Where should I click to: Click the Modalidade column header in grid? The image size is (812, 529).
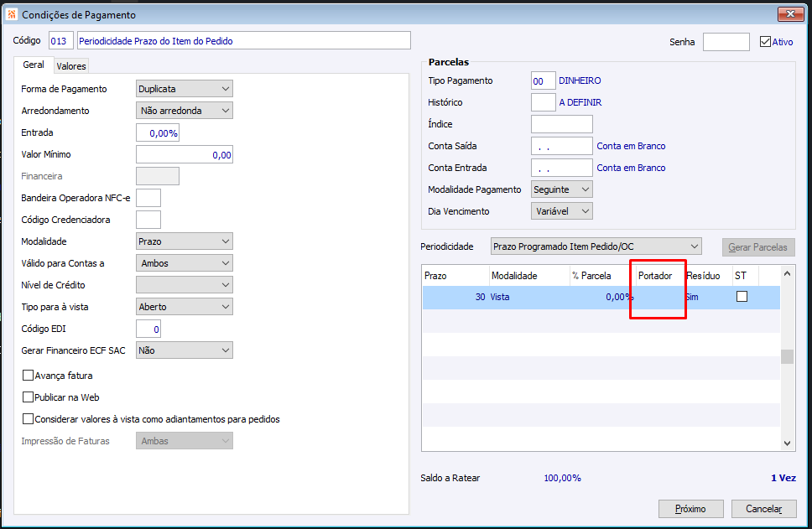point(528,276)
